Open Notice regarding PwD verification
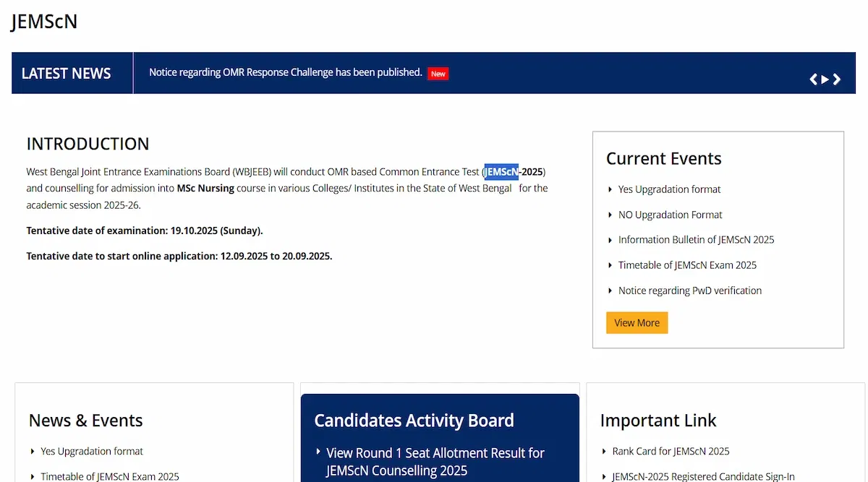This screenshot has height=482, width=868. point(689,291)
